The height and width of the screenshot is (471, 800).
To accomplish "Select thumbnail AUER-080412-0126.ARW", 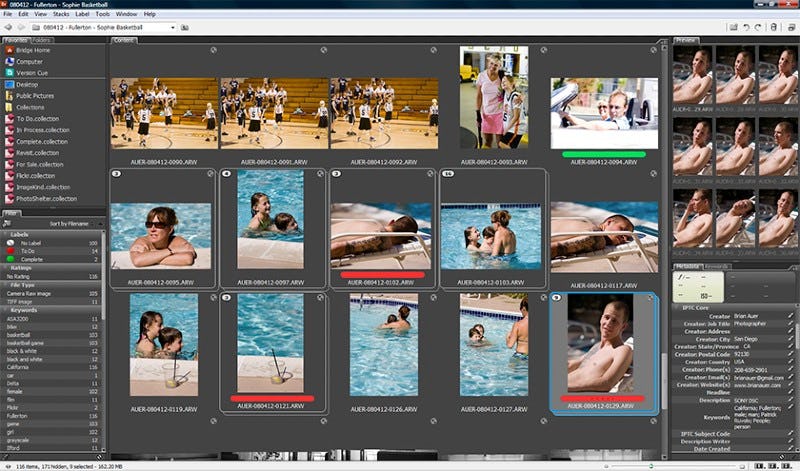I will pos(384,344).
